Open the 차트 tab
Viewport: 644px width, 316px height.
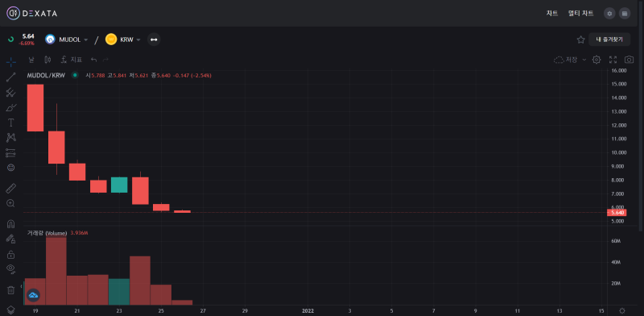551,13
